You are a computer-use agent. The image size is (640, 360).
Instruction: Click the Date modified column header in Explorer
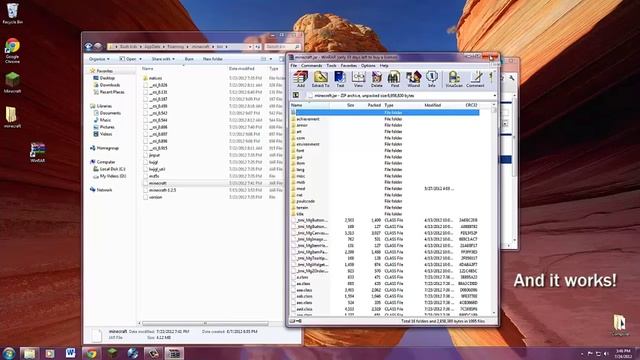tap(242, 69)
